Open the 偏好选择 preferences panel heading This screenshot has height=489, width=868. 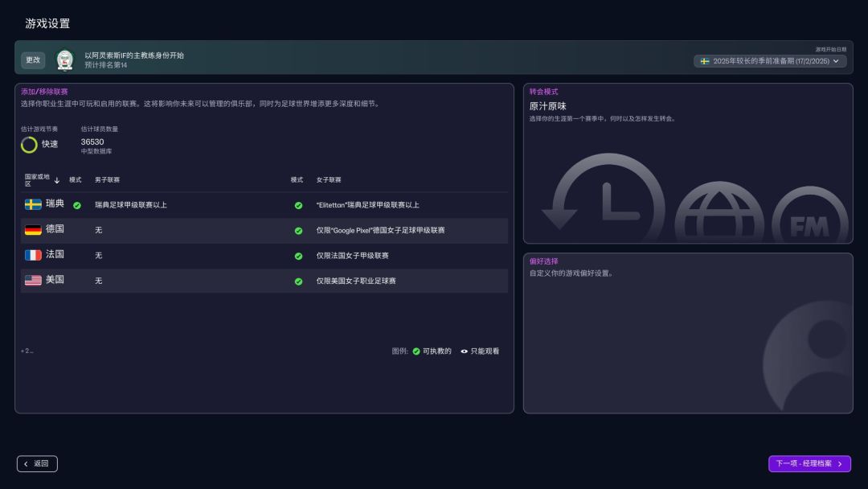[543, 261]
